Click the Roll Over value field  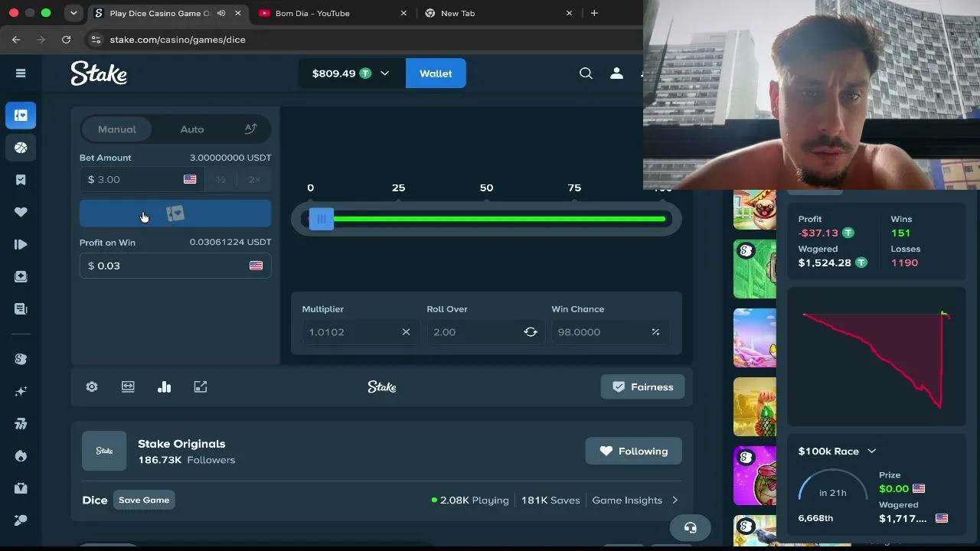coord(484,332)
